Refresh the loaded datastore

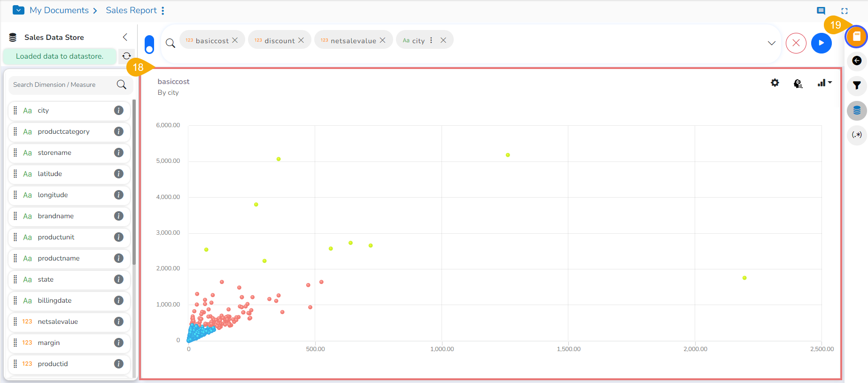point(126,56)
